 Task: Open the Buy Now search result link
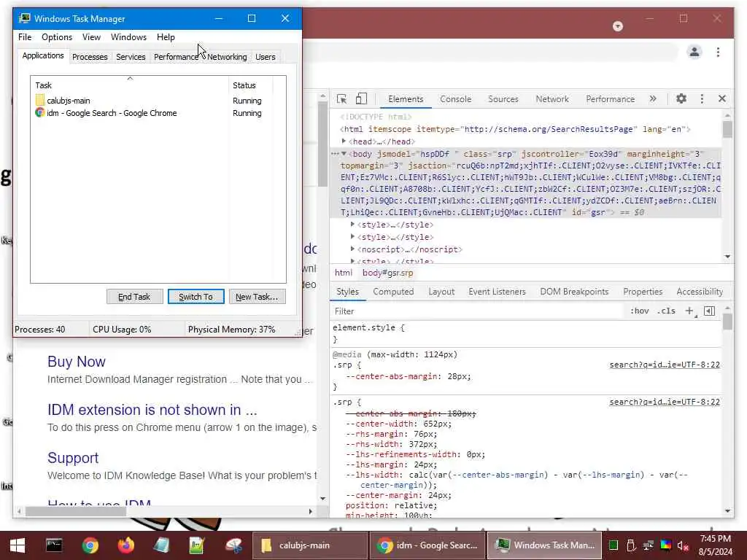point(76,362)
